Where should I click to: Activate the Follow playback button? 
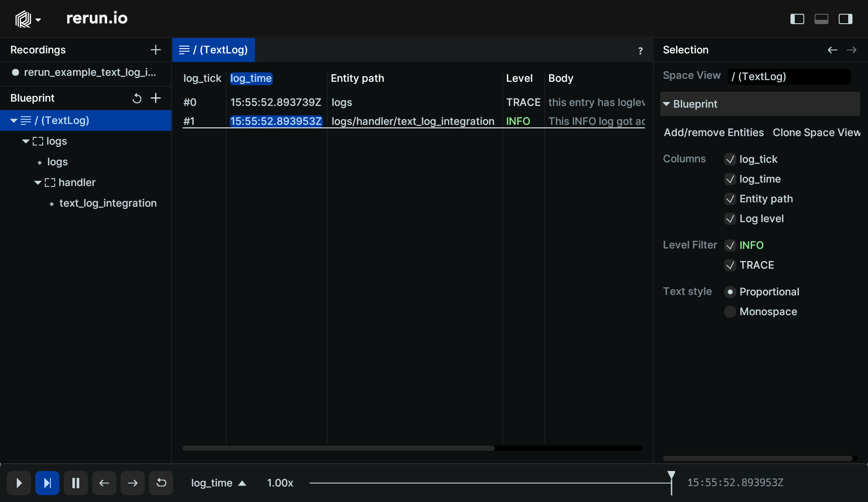click(47, 483)
